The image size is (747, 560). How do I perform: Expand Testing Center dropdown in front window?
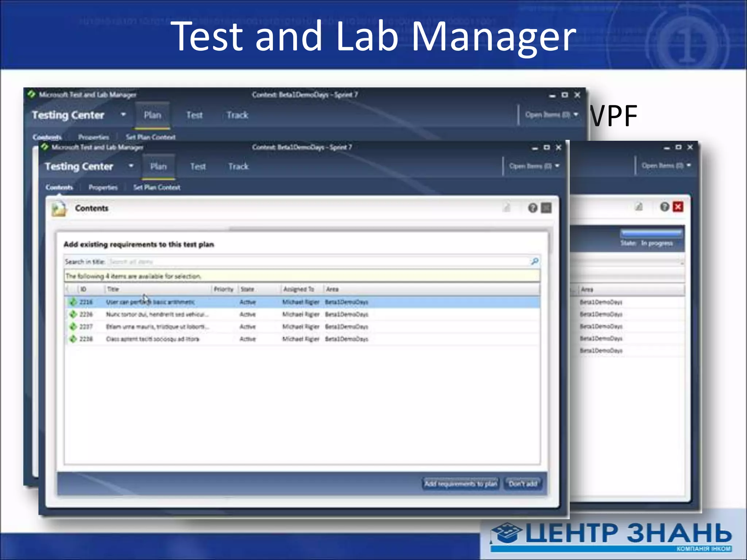131,166
